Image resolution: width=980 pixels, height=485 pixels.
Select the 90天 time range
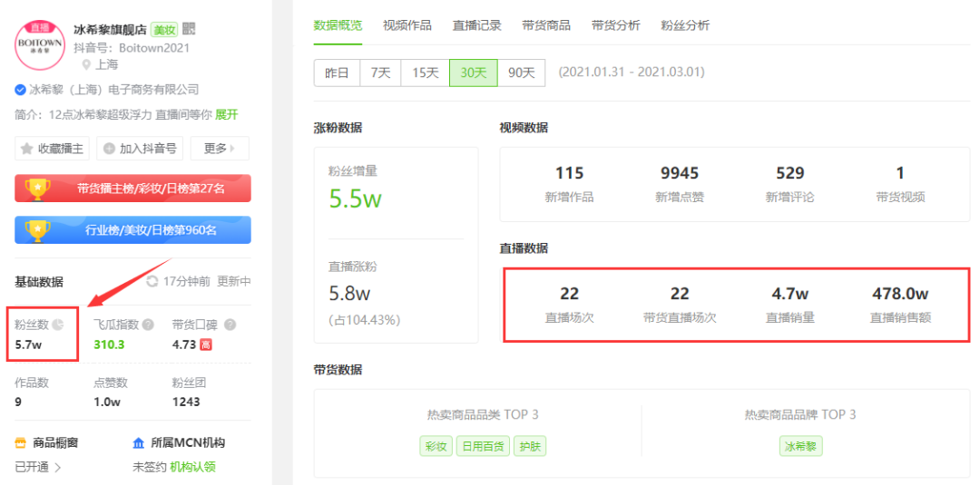521,73
